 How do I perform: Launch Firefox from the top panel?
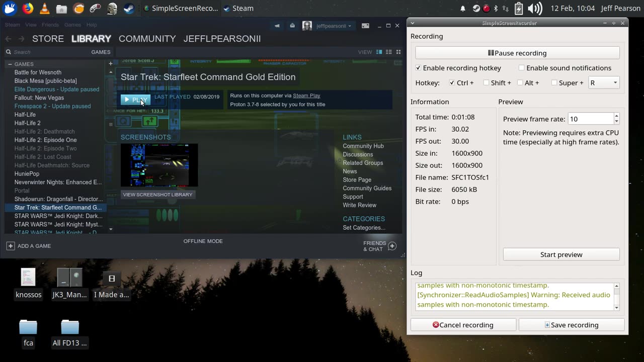point(28,8)
